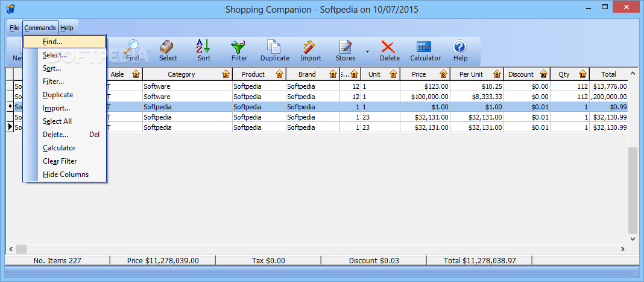Click No. Items 227 in status bar

tap(57, 261)
